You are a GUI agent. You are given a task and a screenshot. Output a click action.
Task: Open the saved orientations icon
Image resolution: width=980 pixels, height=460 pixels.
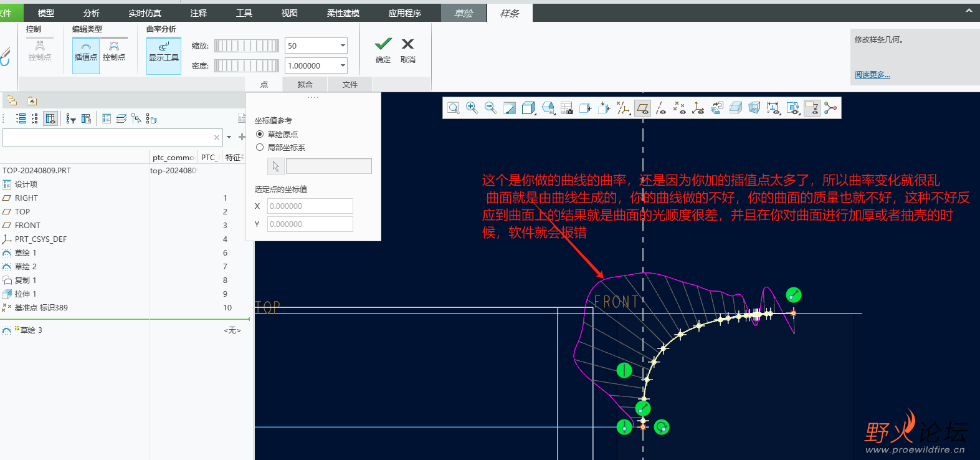pyautogui.click(x=548, y=108)
